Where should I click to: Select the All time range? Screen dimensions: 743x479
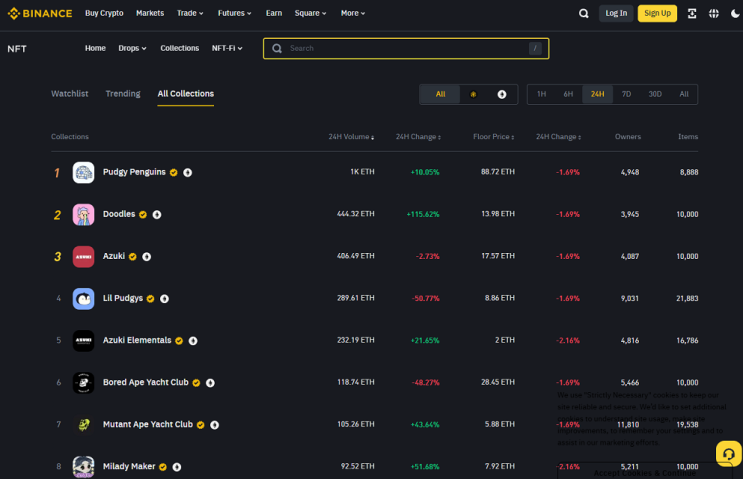684,94
